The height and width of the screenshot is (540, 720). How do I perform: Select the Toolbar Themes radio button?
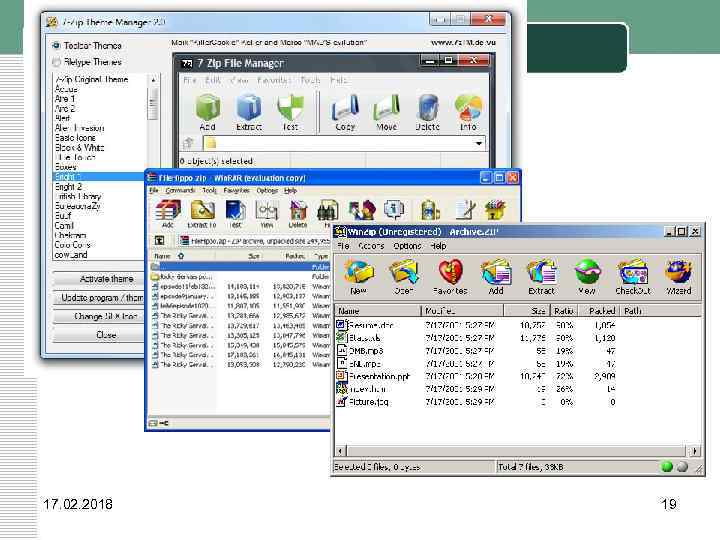(x=56, y=45)
